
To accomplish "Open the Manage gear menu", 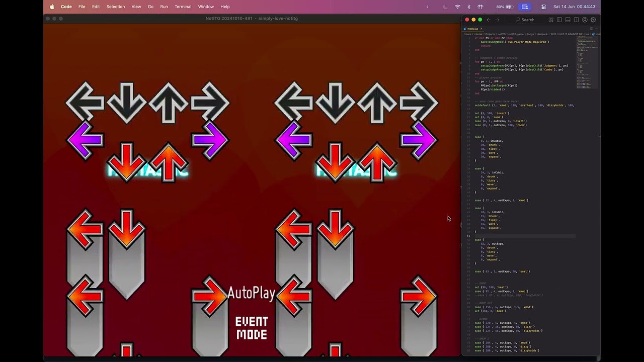I will (x=593, y=20).
